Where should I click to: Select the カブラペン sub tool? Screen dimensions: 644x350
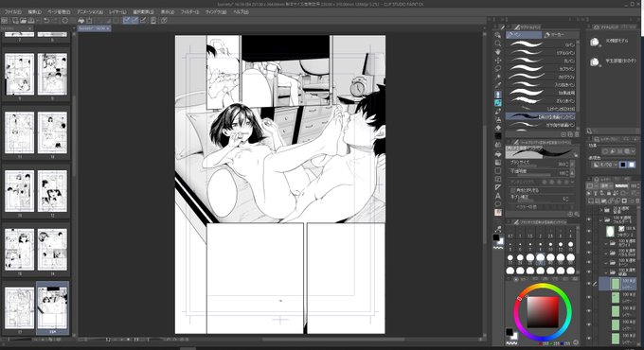pos(541,69)
